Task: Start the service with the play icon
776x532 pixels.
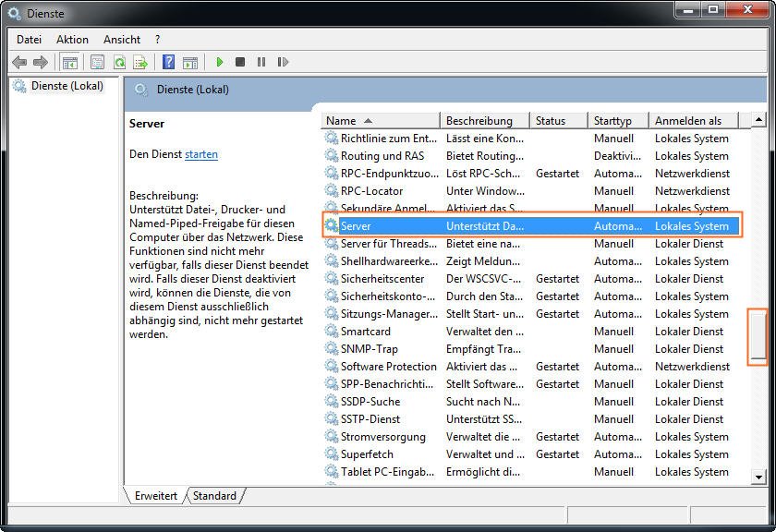Action: [219, 62]
